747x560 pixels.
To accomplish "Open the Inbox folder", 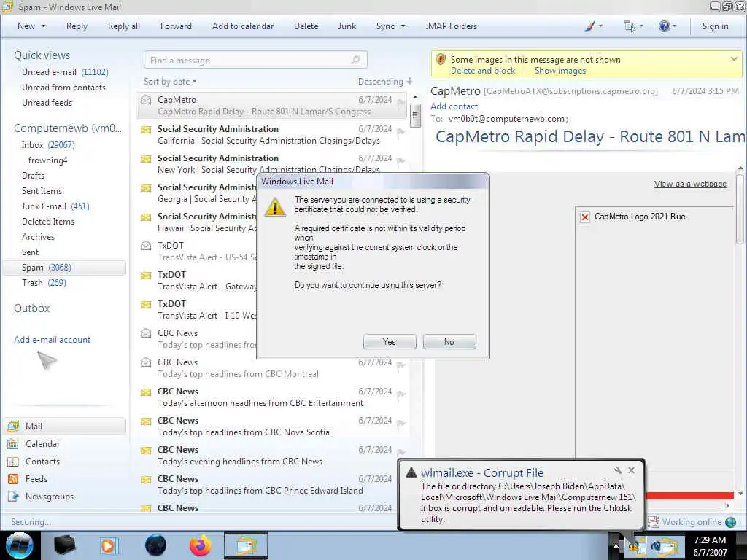I will (x=47, y=145).
